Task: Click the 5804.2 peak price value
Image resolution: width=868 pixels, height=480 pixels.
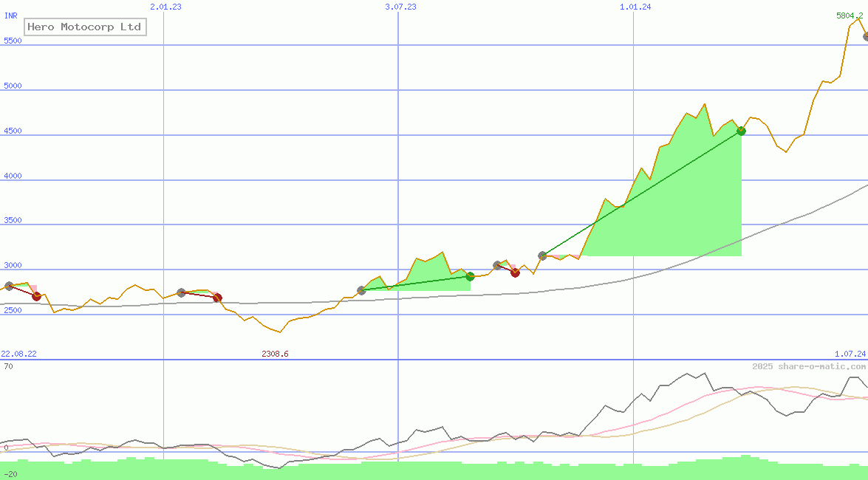Action: point(850,16)
